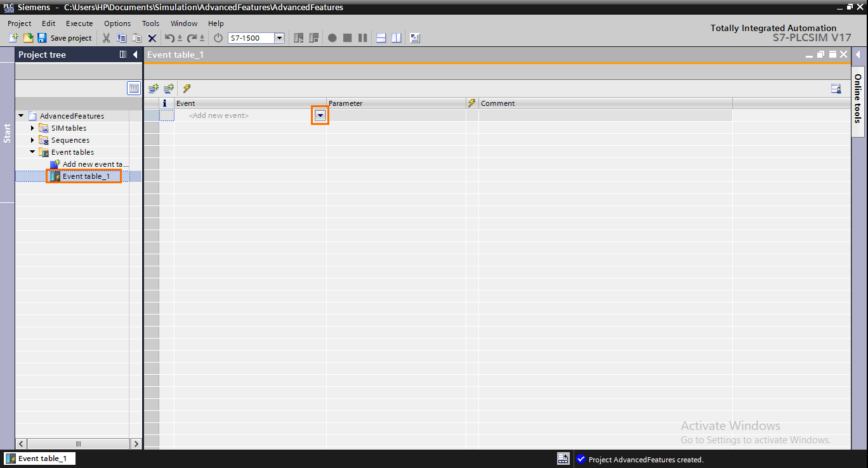The width and height of the screenshot is (868, 468).
Task: Open the Online tools side panel
Action: coord(857,101)
